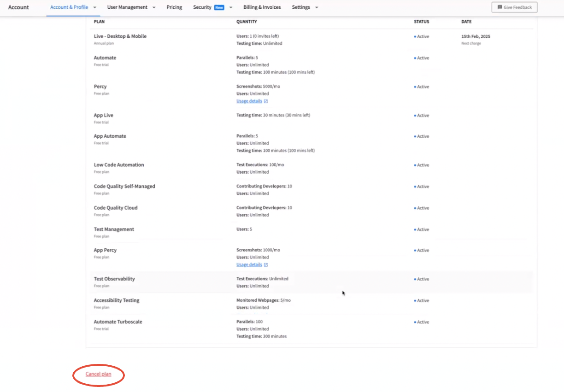Expand the User Management dropdown arrow
Image resolution: width=564 pixels, height=392 pixels.
[154, 8]
